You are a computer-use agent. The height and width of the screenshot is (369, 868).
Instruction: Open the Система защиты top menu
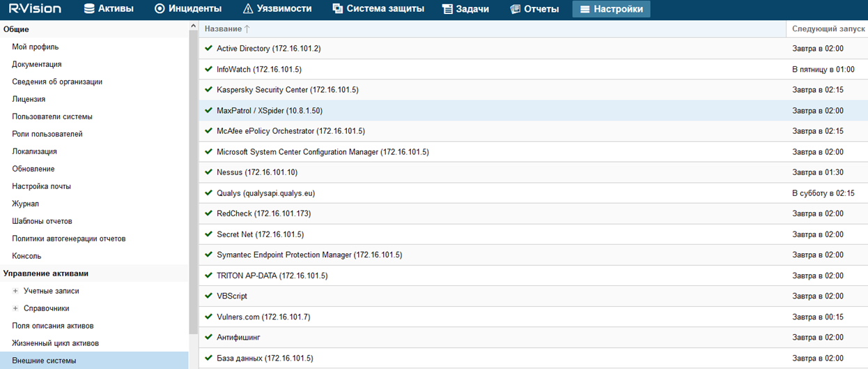(x=378, y=9)
